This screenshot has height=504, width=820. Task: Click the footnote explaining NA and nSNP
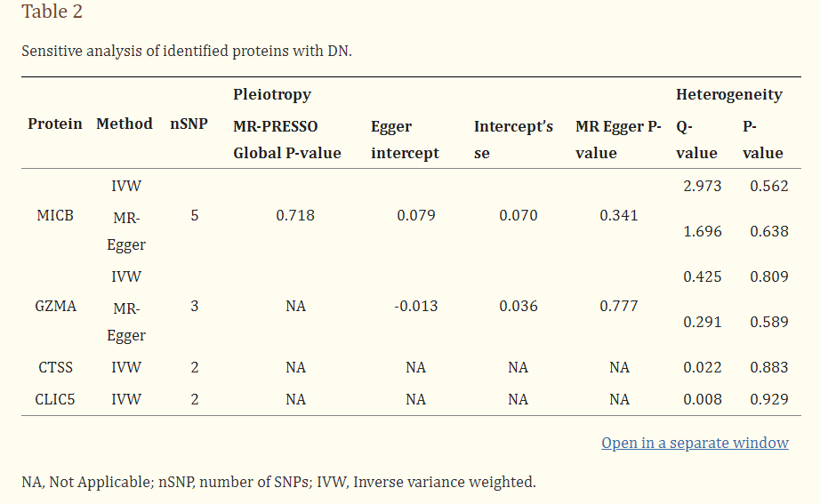[x=278, y=483]
